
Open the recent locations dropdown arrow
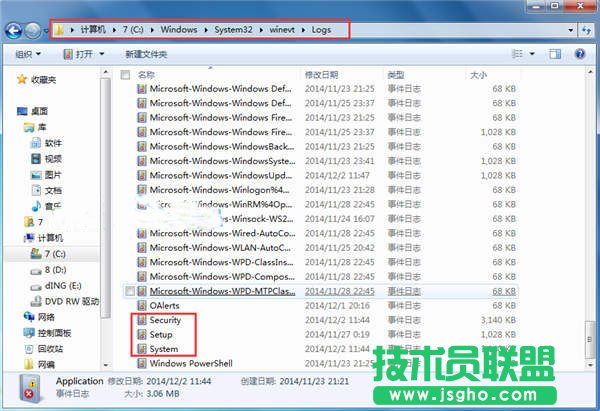(x=46, y=31)
